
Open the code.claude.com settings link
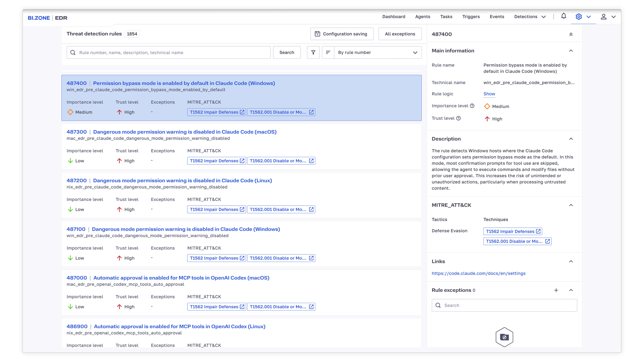pyautogui.click(x=478, y=273)
